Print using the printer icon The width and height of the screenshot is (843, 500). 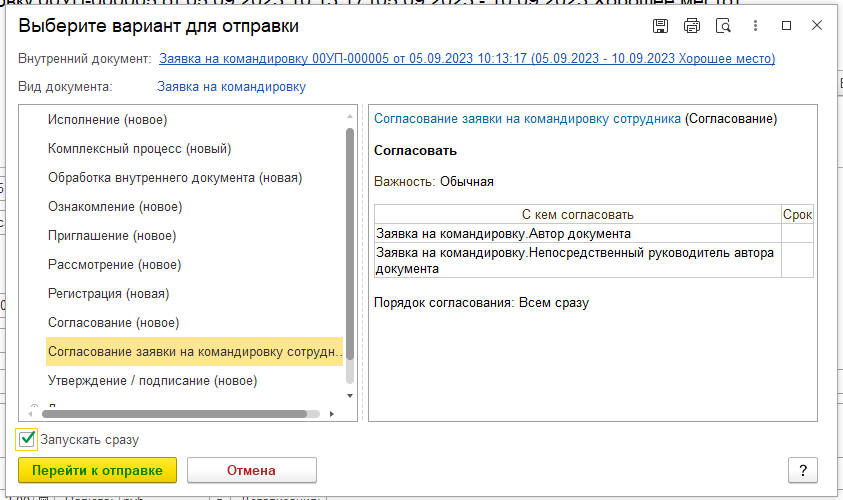click(692, 26)
